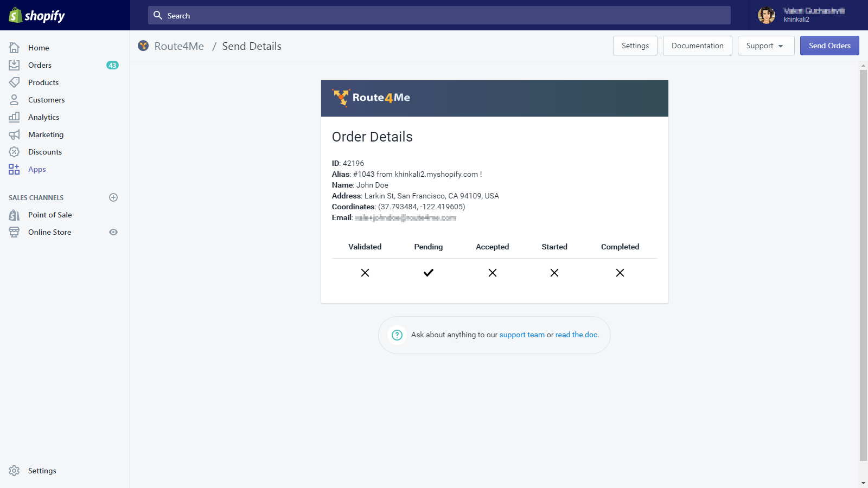Click the Home house icon
Viewport: 868px width, 488px height.
click(14, 48)
